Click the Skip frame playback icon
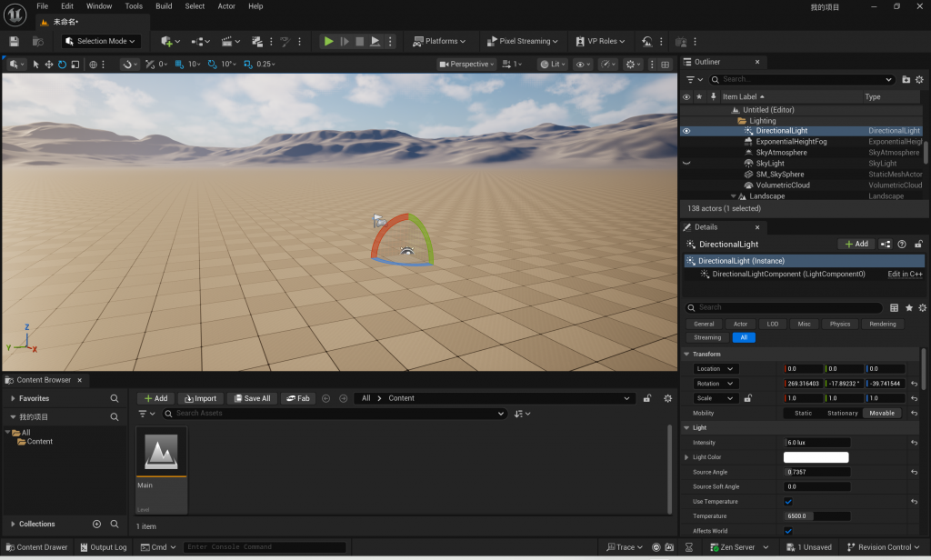Image resolution: width=931 pixels, height=560 pixels. click(345, 41)
